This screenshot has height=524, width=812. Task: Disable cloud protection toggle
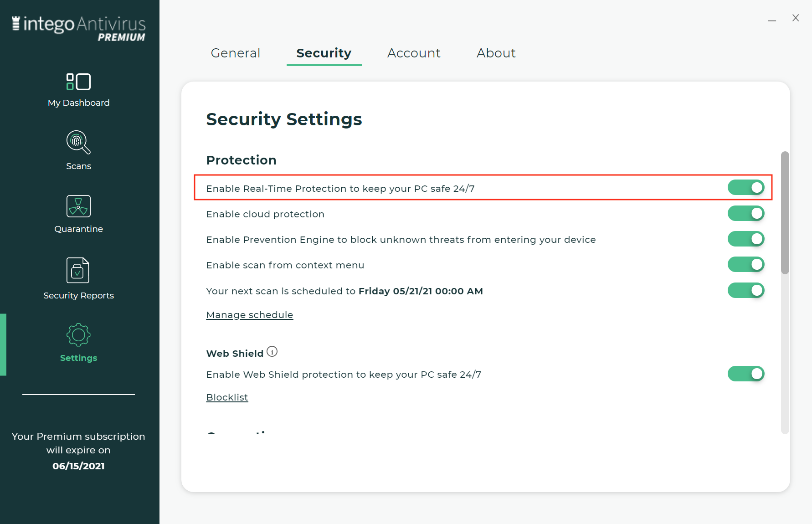[x=746, y=213]
